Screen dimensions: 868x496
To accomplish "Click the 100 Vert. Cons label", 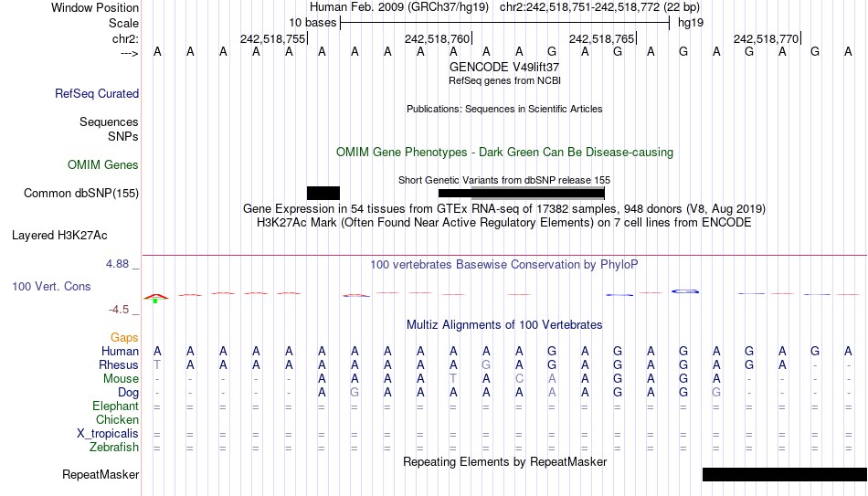I will (51, 286).
